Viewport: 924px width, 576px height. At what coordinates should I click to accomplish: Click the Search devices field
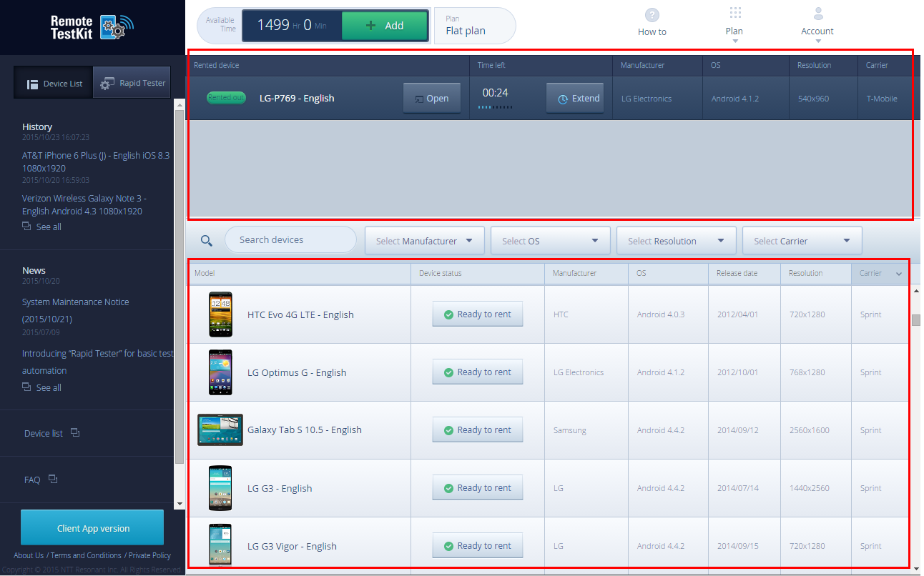pos(290,239)
